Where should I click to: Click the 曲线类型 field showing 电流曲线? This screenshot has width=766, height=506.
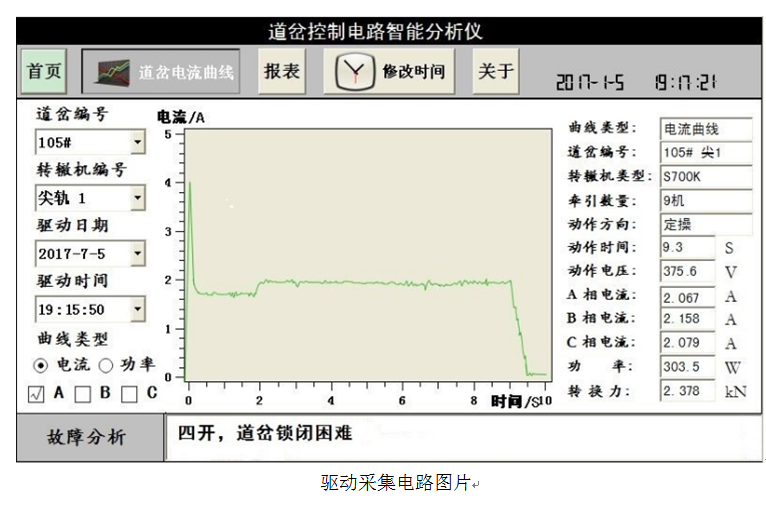coord(705,129)
